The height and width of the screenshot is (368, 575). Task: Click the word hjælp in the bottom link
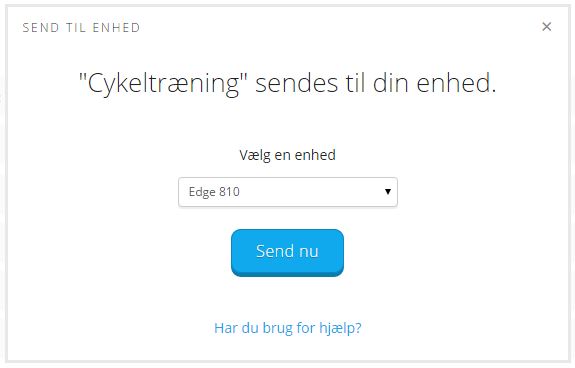pos(337,328)
